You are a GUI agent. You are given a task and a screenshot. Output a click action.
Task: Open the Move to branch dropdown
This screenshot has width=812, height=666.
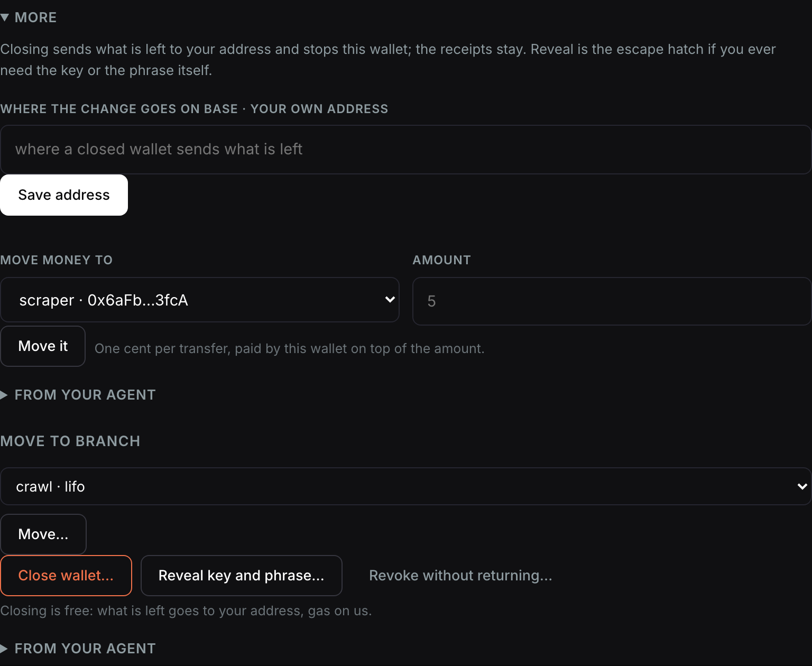(x=405, y=486)
